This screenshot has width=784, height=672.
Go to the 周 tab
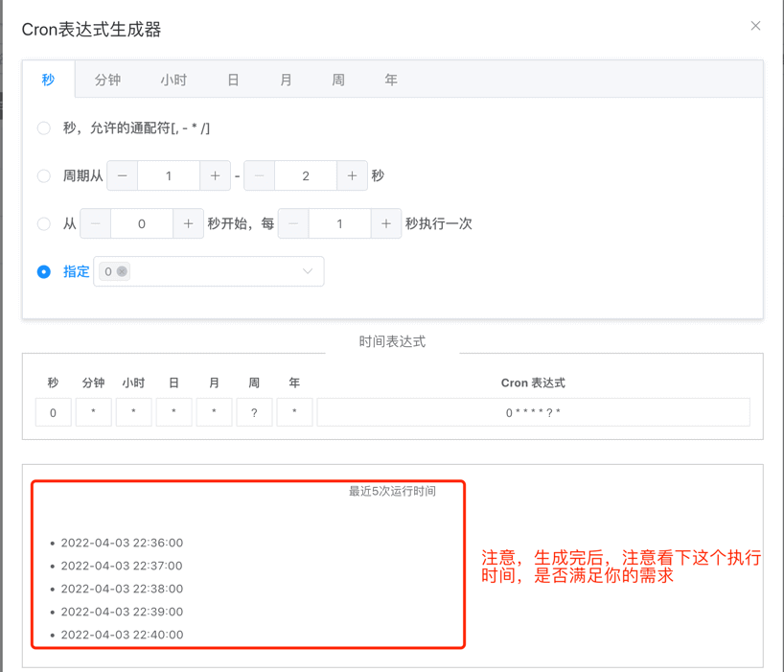point(338,81)
